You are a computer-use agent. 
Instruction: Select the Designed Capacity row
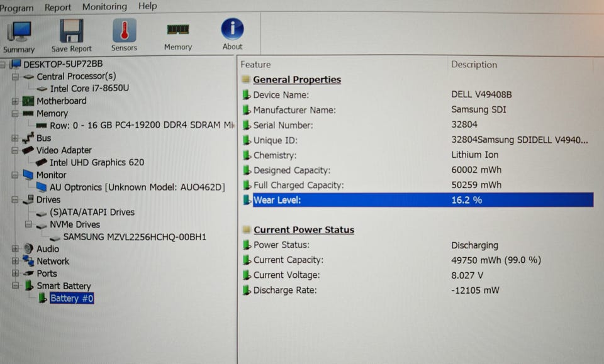tap(418, 170)
